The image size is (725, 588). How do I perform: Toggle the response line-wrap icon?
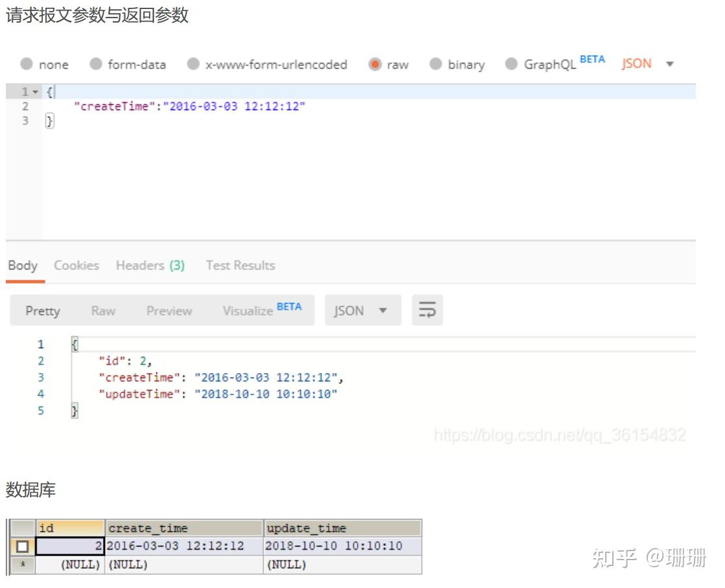point(428,310)
